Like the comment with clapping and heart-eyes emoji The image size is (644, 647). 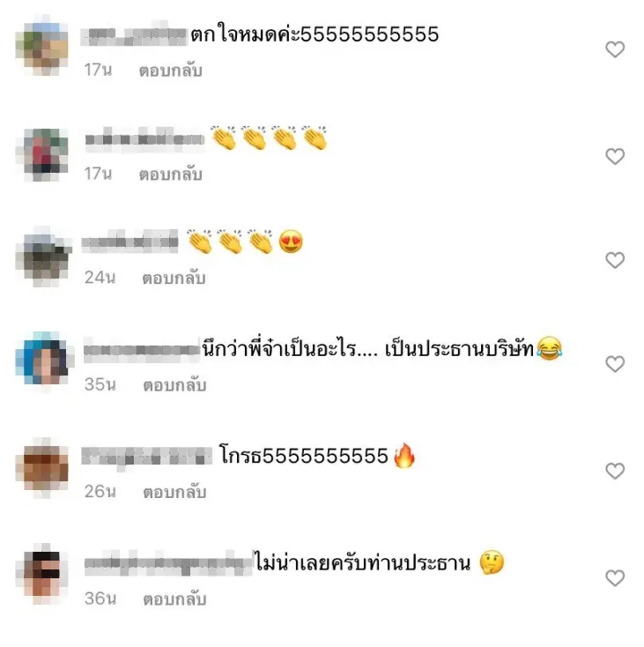(x=615, y=260)
